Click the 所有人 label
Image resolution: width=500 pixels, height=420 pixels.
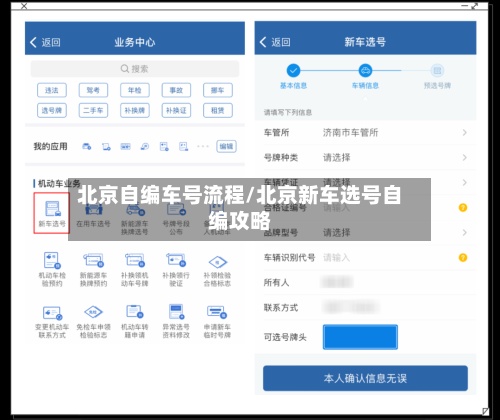click(x=276, y=282)
